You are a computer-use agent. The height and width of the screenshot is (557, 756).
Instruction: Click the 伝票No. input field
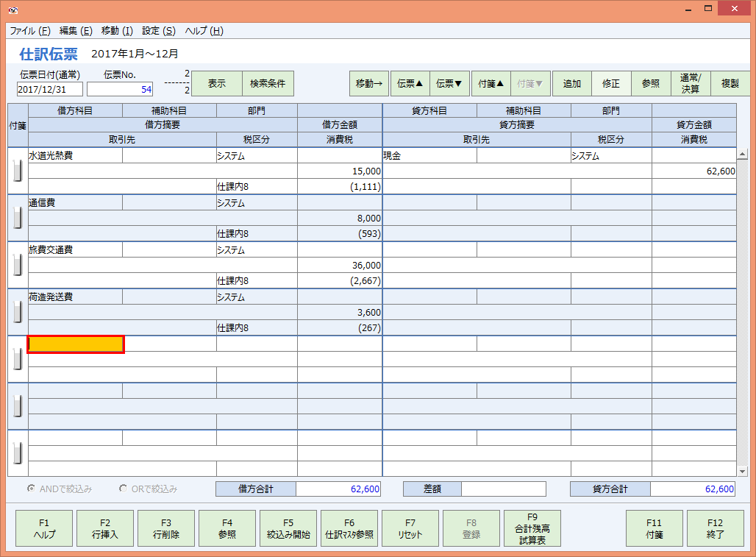point(119,89)
